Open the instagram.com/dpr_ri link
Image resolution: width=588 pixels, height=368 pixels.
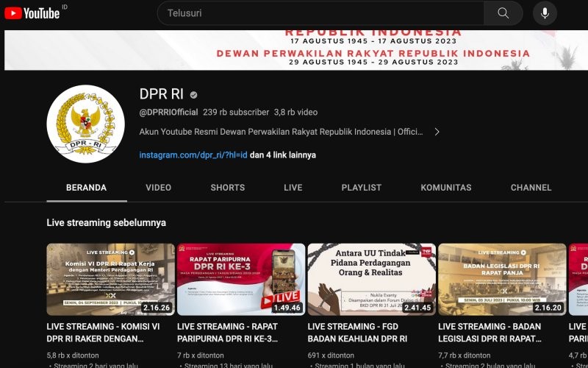(x=193, y=155)
